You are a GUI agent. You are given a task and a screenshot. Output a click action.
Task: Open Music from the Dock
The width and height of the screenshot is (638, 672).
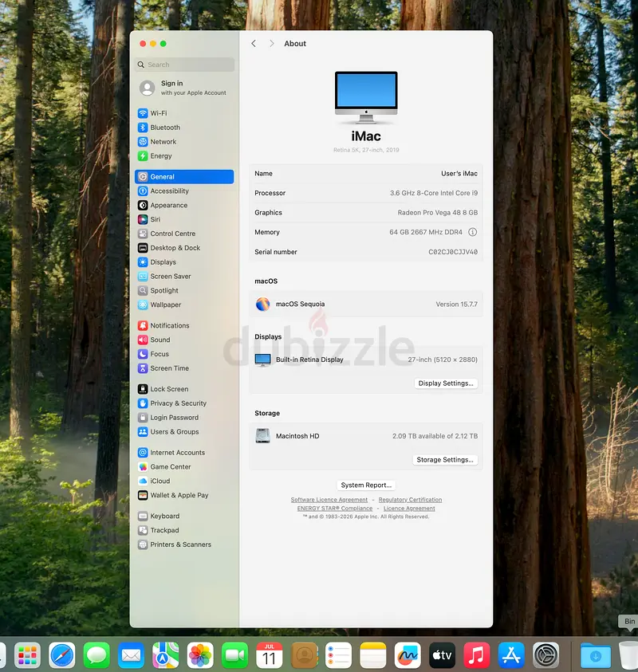point(476,654)
